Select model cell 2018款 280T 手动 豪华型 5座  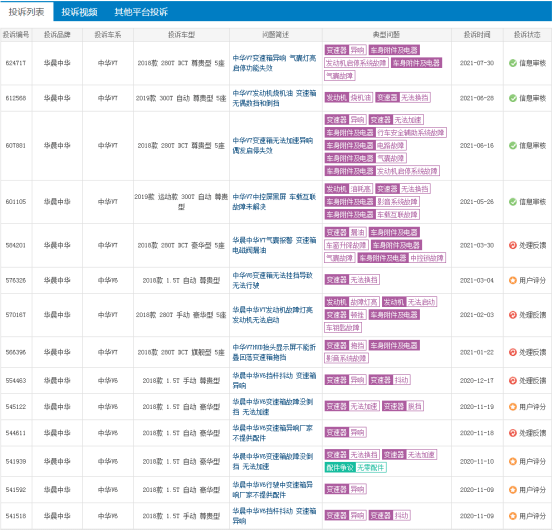181,314
